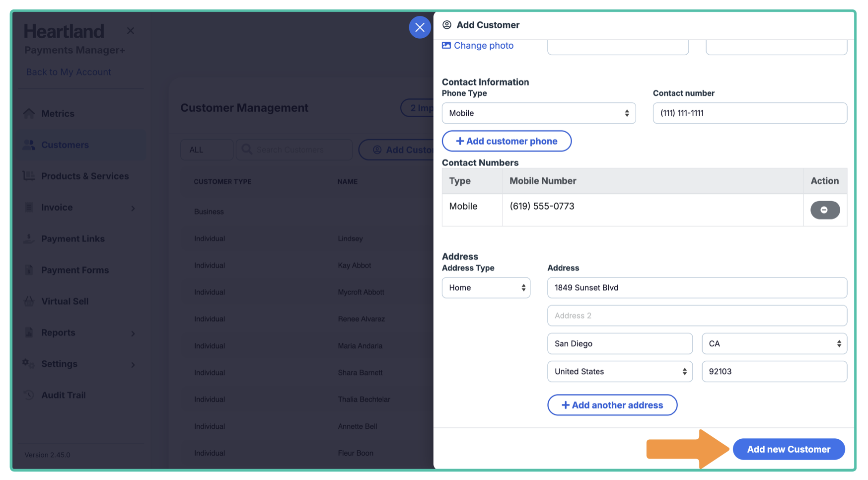Open the state dropdown showing CA
The height and width of the screenshot is (480, 868).
[774, 344]
